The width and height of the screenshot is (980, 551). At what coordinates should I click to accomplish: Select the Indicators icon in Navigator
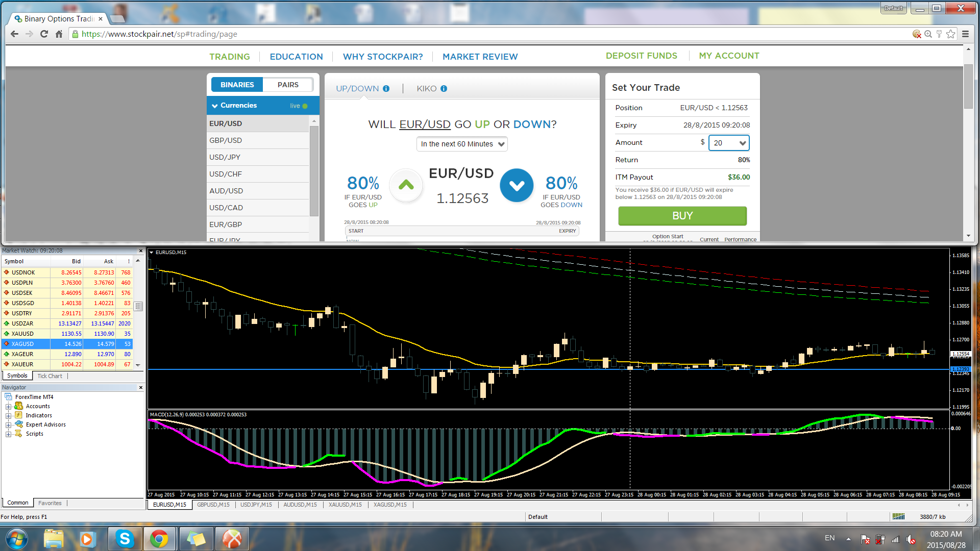point(19,415)
